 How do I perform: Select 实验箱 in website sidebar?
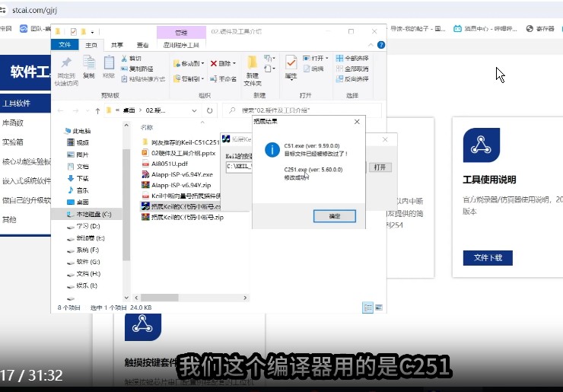coord(13,142)
